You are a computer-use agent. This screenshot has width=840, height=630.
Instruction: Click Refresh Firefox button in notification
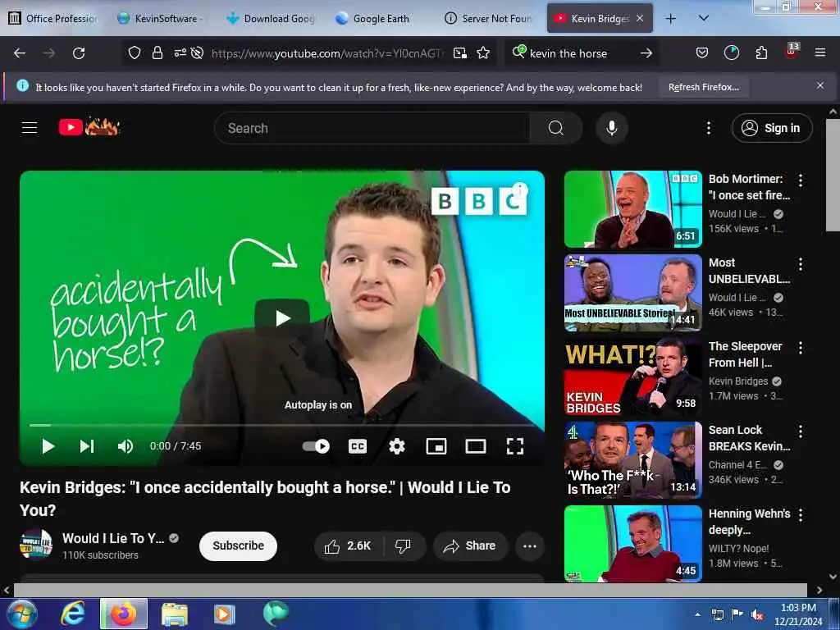(703, 87)
